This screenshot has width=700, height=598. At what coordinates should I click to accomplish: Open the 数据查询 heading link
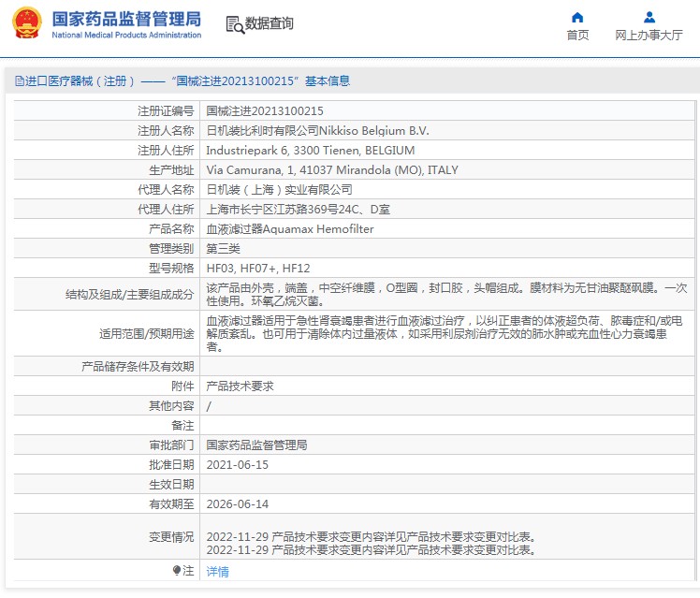click(270, 23)
